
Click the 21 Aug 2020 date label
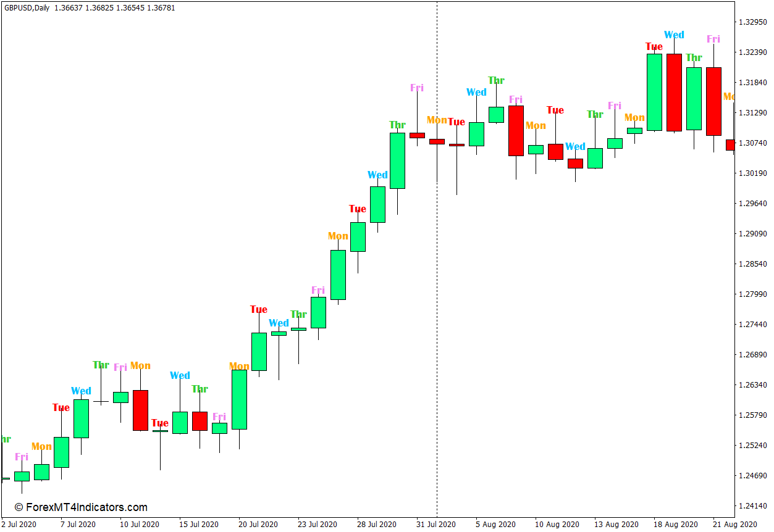734,525
